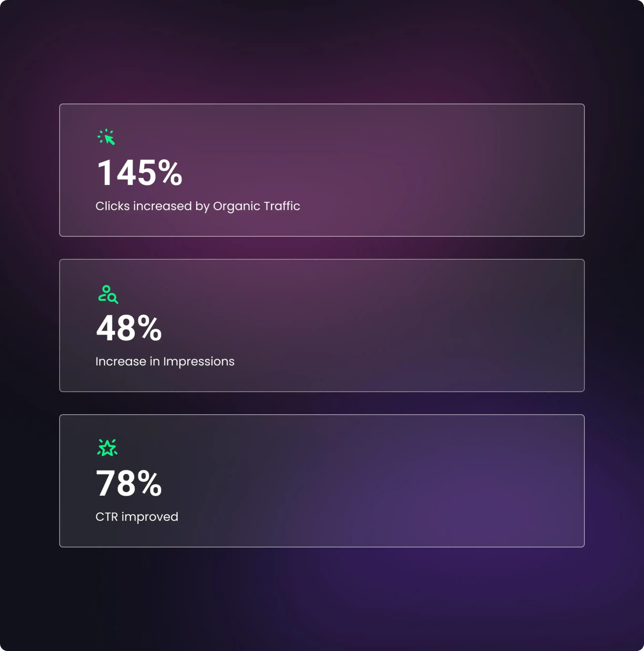Screen dimensions: 644x651
Task: Click the green cursor-click icon
Action: (x=107, y=137)
